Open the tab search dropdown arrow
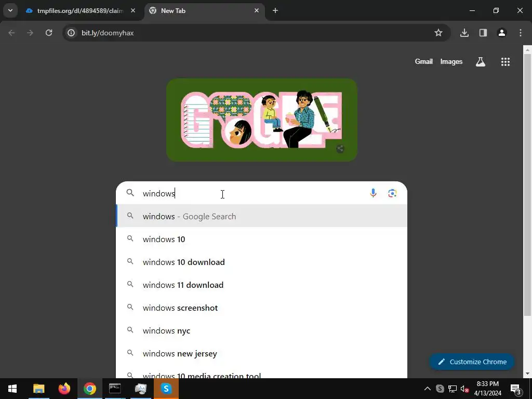 click(10, 10)
